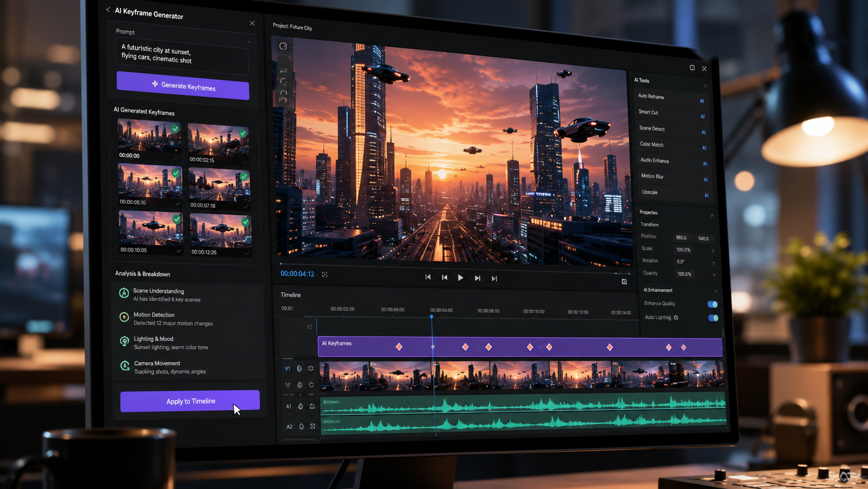Click the Camera Movement icon

tap(125, 366)
